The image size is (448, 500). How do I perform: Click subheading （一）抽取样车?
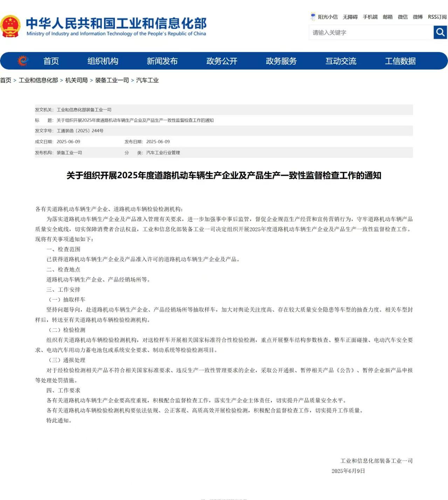(x=66, y=300)
